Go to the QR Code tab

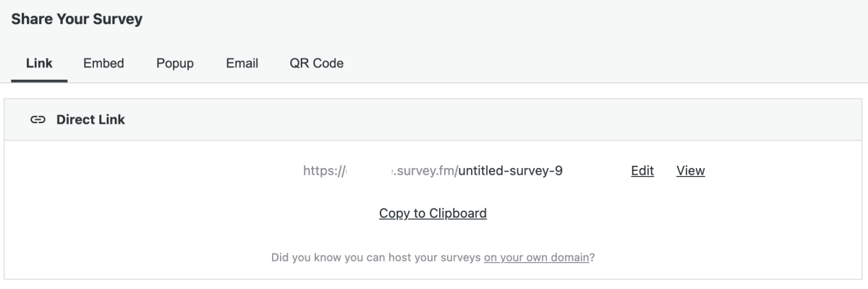click(x=317, y=63)
